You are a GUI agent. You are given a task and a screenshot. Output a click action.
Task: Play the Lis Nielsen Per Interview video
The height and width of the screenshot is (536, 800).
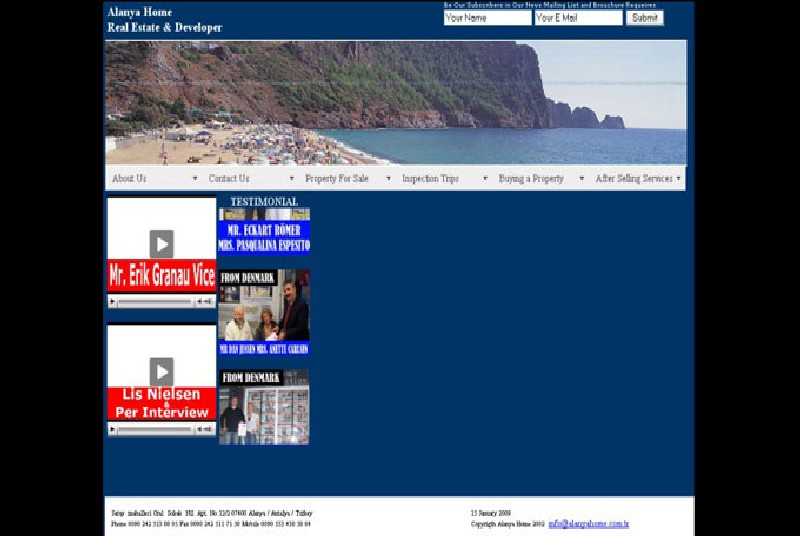161,371
